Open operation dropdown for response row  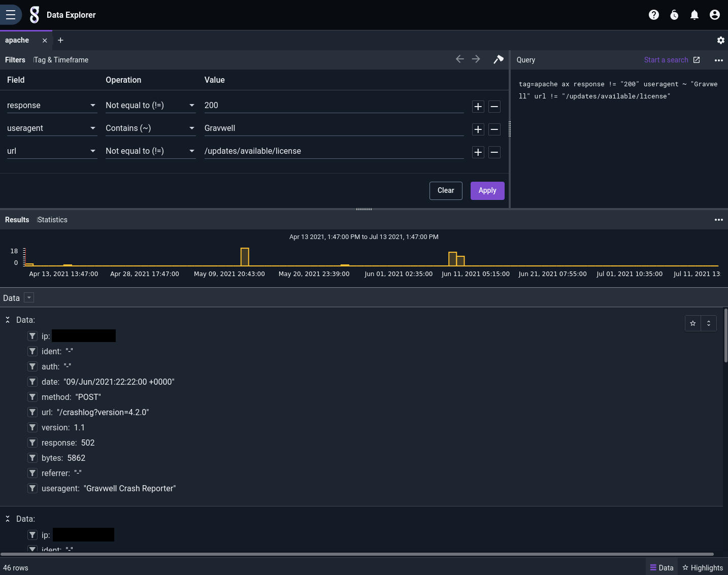click(x=150, y=105)
